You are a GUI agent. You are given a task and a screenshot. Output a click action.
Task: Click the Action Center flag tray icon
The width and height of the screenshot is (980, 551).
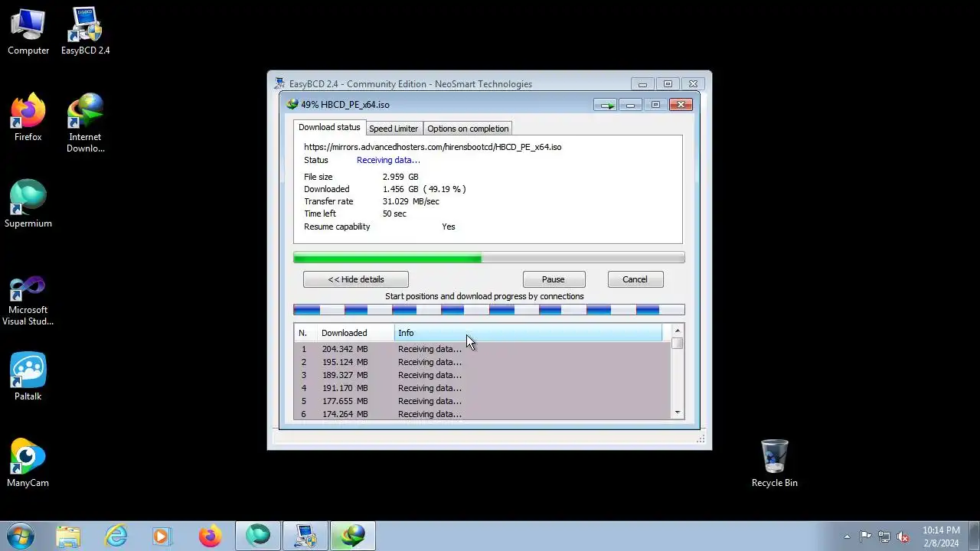pyautogui.click(x=865, y=536)
